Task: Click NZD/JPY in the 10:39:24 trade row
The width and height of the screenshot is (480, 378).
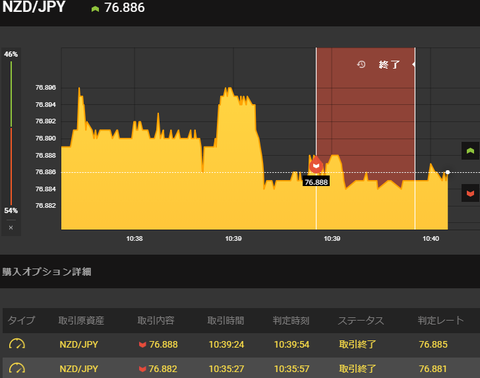Action: 79,344
